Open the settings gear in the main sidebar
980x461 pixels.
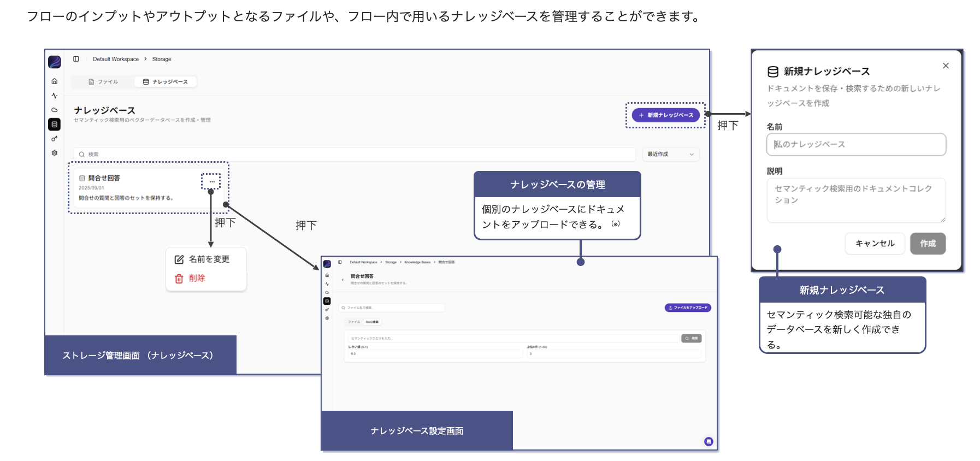(x=55, y=153)
